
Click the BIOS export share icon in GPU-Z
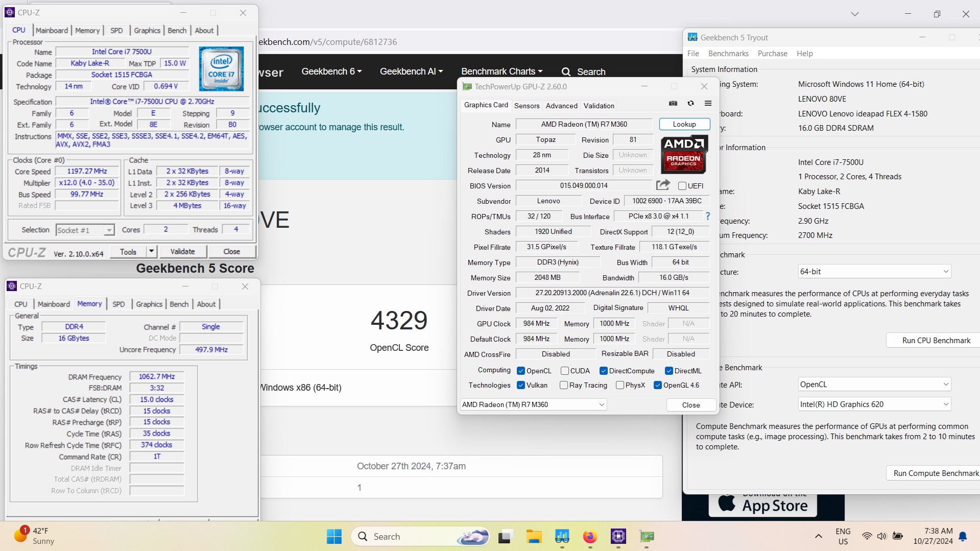[663, 185]
